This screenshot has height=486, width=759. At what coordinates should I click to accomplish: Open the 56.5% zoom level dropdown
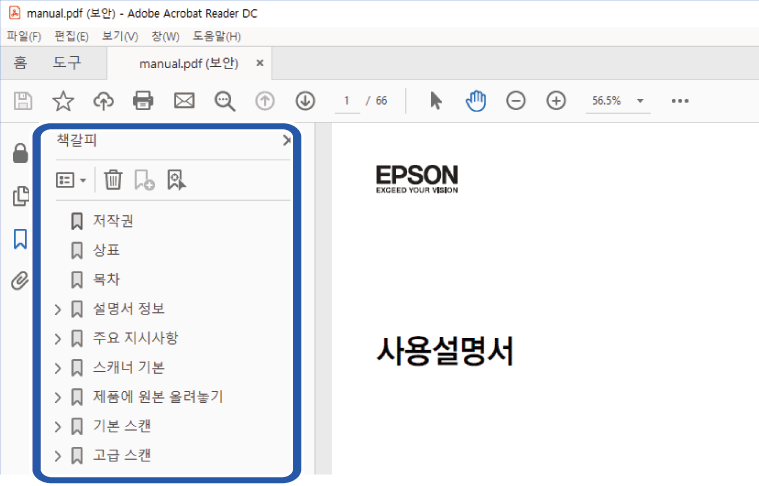tap(640, 101)
